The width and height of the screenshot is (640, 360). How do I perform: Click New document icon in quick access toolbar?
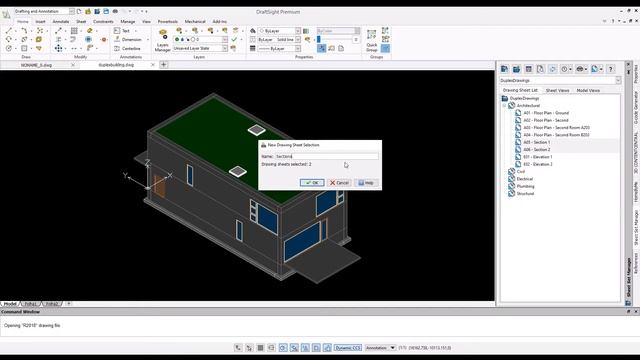(x=79, y=11)
